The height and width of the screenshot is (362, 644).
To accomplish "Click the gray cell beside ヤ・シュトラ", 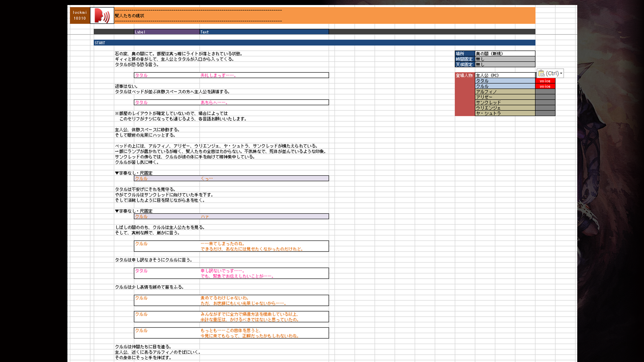I will [545, 113].
